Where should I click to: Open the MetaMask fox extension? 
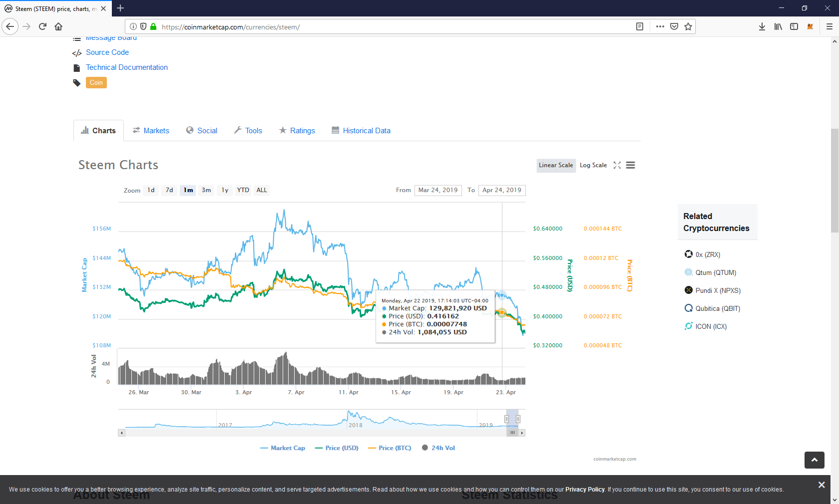[x=810, y=26]
